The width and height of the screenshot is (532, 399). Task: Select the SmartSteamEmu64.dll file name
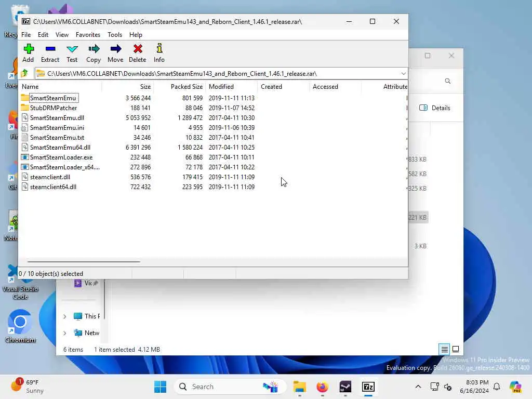60,147
